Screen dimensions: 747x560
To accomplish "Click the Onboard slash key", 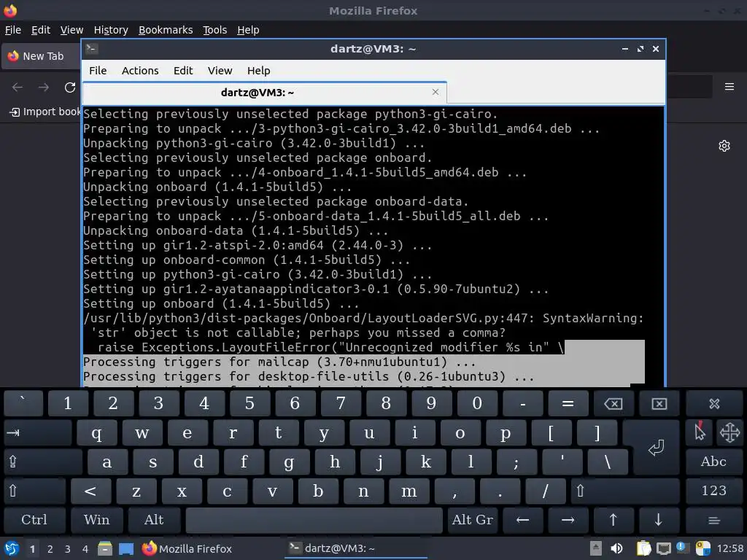I will point(546,491).
